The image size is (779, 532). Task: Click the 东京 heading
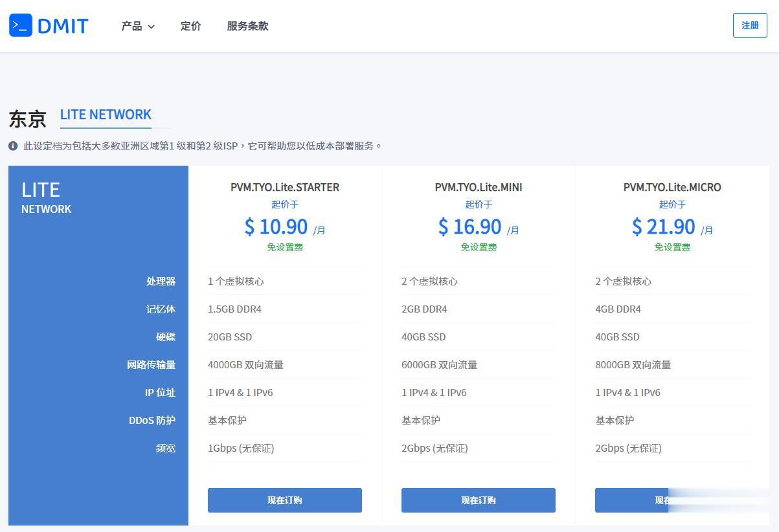[x=28, y=119]
